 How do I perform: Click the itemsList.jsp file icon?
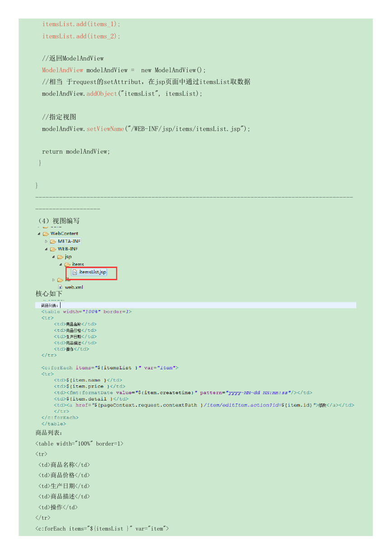click(75, 272)
